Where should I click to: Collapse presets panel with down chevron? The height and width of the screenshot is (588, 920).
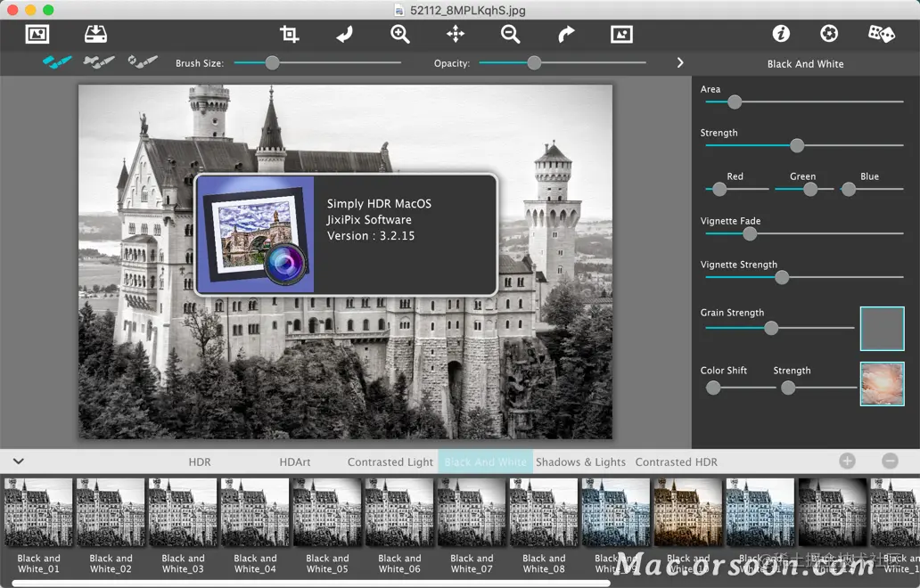pos(18,461)
